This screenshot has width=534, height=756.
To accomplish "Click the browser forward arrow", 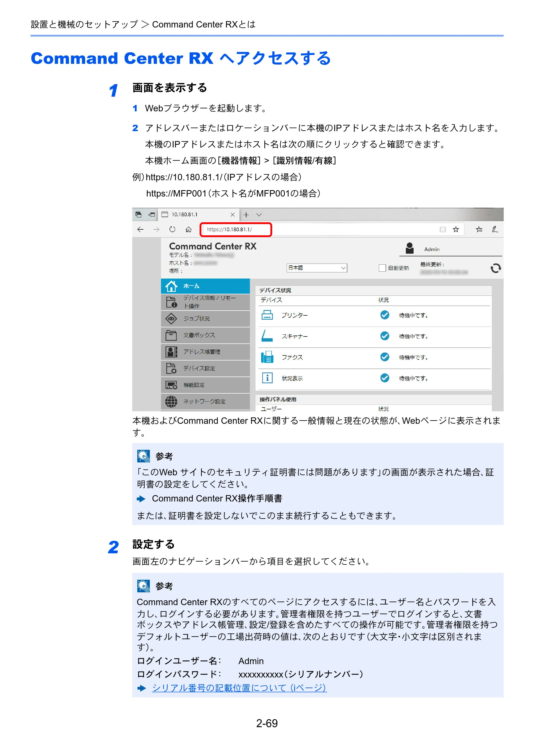I will [156, 229].
